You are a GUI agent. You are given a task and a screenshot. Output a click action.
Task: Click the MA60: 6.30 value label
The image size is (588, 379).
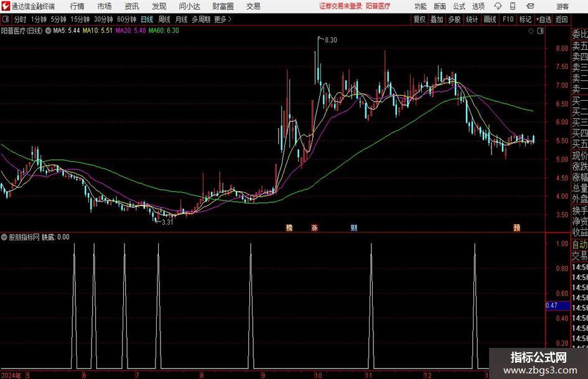164,30
